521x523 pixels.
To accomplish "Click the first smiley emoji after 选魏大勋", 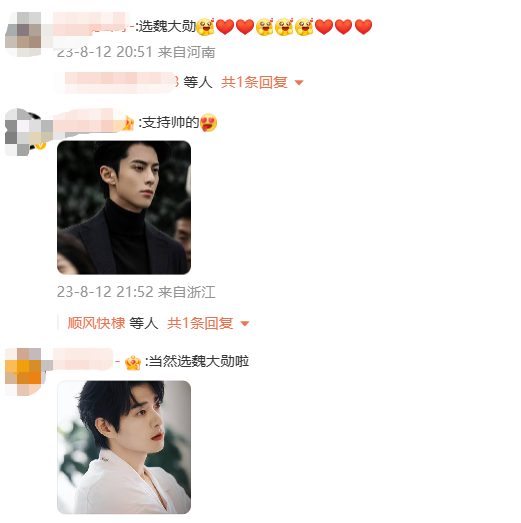I will click(x=205, y=27).
